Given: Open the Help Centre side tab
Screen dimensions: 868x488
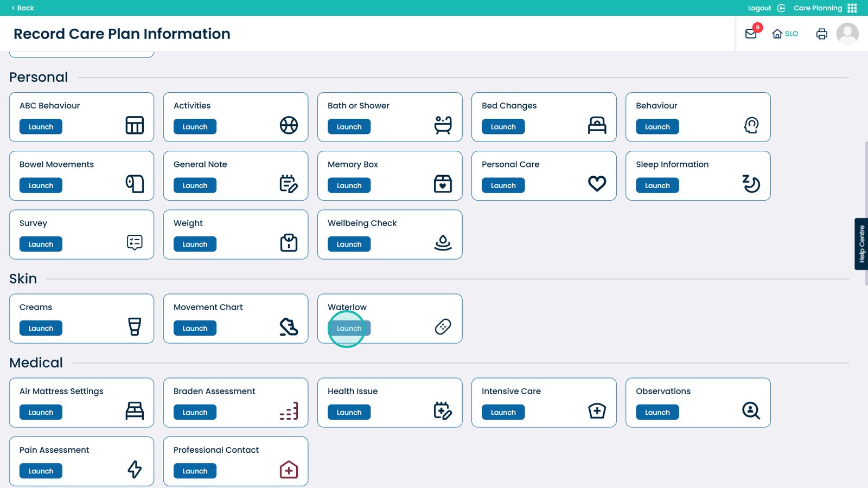Looking at the screenshot, I should point(861,244).
